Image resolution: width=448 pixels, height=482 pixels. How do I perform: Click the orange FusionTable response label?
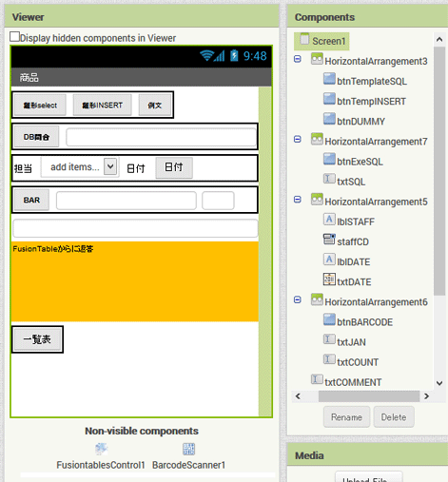(x=135, y=281)
